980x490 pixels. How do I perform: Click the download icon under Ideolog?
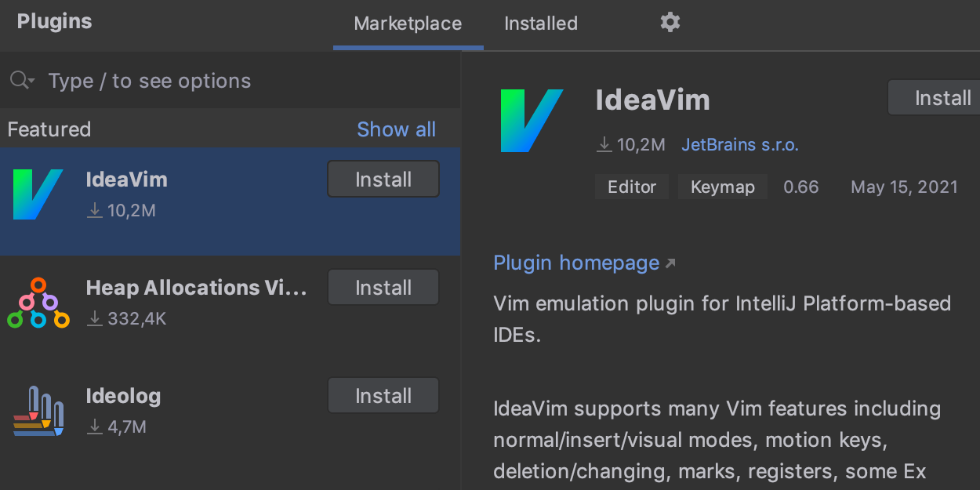[x=94, y=427]
